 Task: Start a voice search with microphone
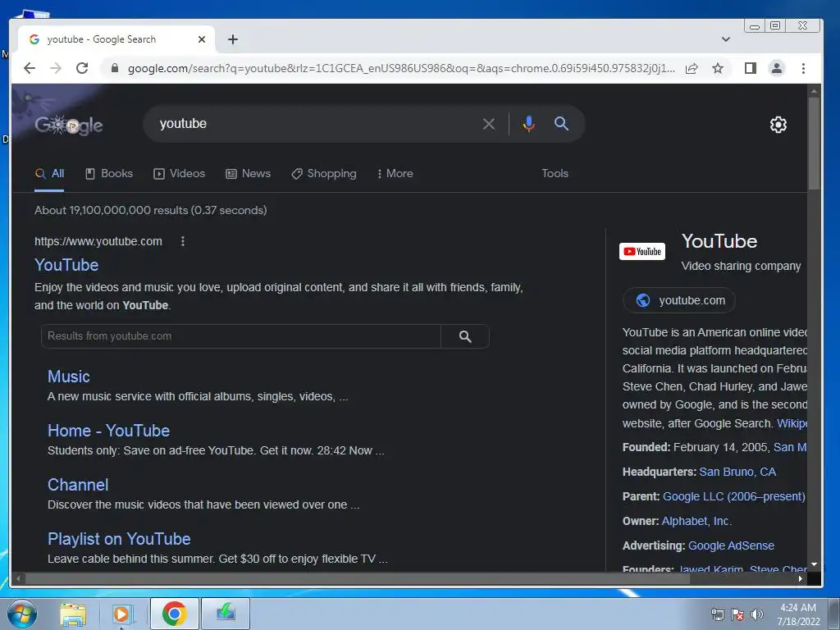click(x=529, y=124)
